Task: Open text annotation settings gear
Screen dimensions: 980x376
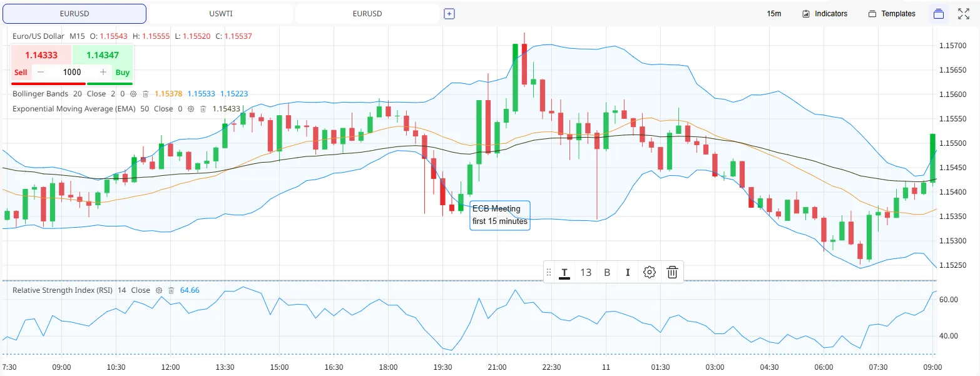Action: tap(650, 272)
